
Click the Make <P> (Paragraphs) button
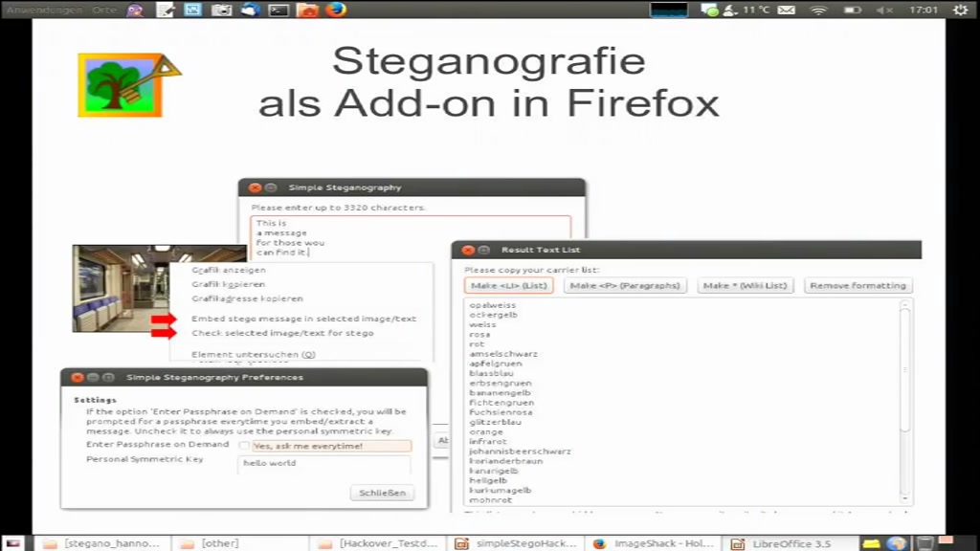(625, 285)
